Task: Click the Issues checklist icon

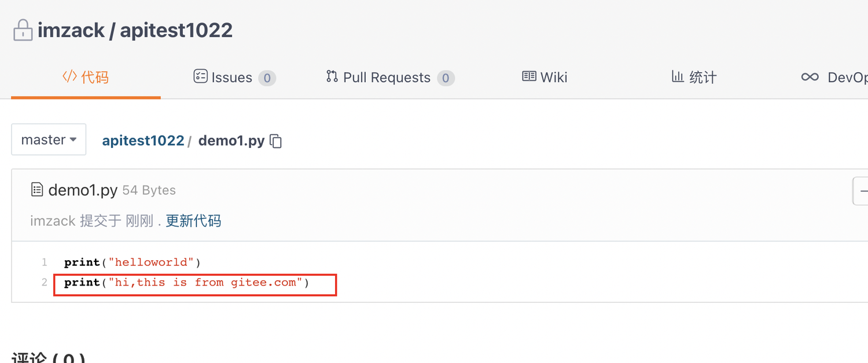Action: tap(200, 76)
